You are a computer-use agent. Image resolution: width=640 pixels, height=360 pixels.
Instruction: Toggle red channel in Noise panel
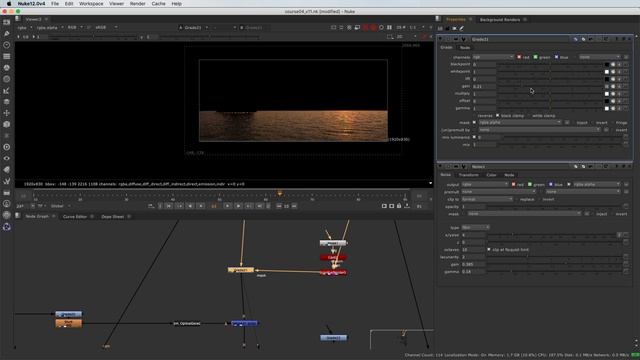(513, 184)
